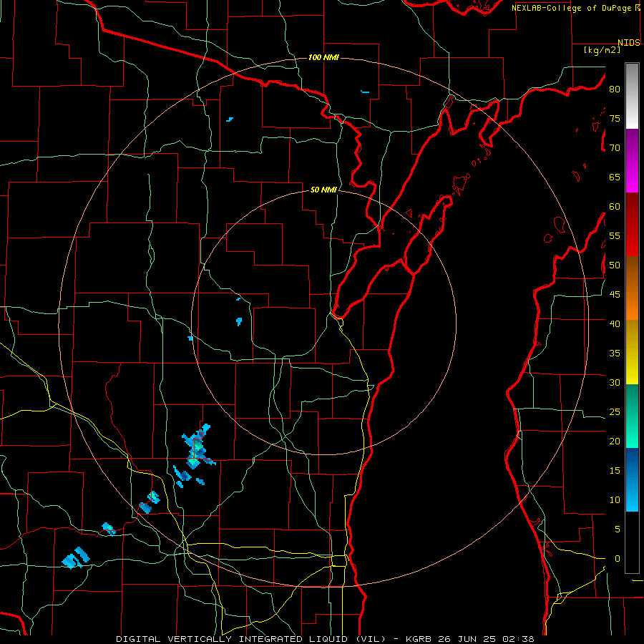Click the 5 value on color scale

[x=618, y=529]
